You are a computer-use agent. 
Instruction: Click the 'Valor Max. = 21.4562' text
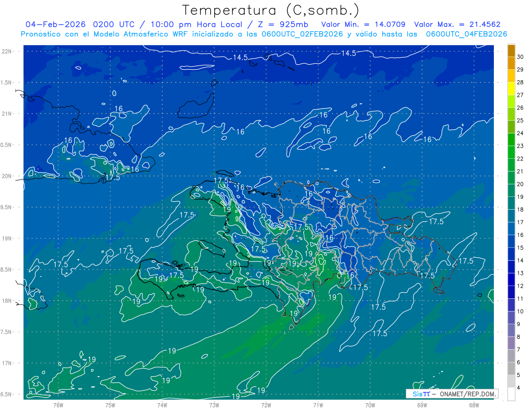[x=457, y=24]
